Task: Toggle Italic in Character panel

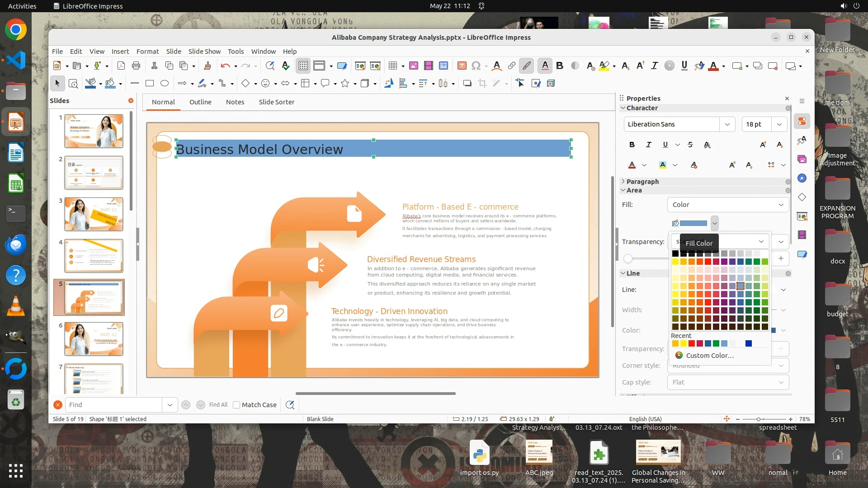Action: click(648, 145)
